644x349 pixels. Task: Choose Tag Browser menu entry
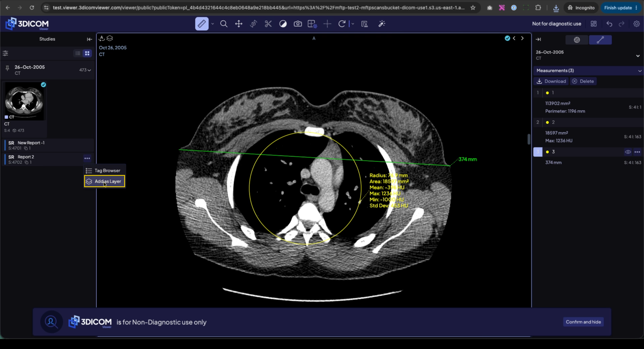(x=105, y=171)
